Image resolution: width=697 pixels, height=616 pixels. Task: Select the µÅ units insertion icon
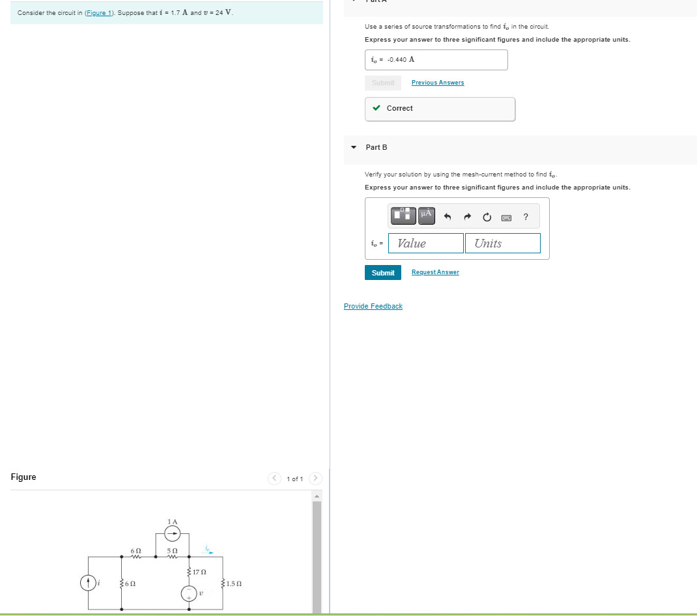(x=427, y=216)
